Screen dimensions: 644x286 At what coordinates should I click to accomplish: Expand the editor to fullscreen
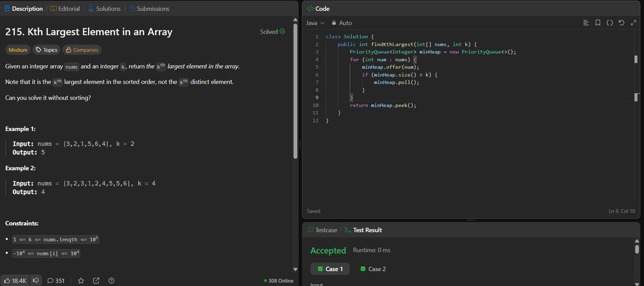click(x=633, y=23)
